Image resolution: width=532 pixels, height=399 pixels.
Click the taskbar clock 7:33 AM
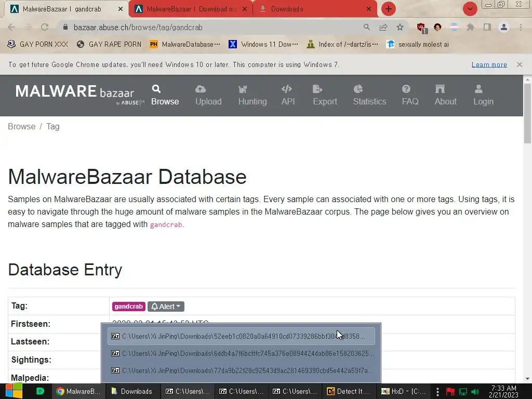coord(503,392)
